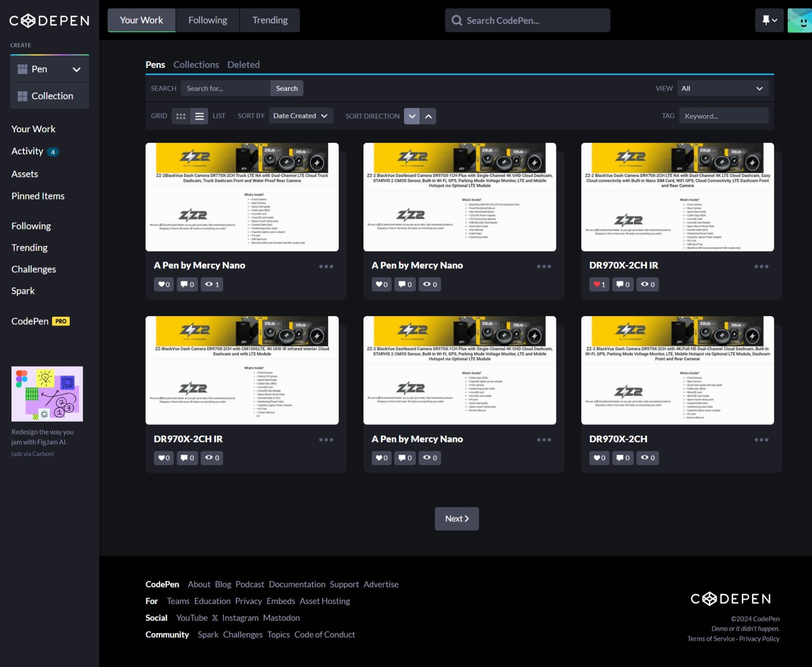The width and height of the screenshot is (812, 667).
Task: Open Spark in the sidebar
Action: tap(23, 291)
